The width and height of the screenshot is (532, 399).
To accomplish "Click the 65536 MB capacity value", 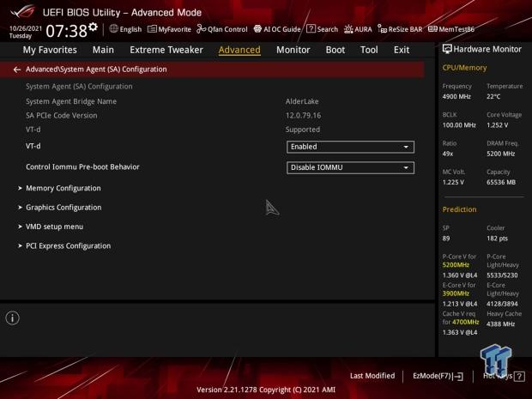I will 501,182.
